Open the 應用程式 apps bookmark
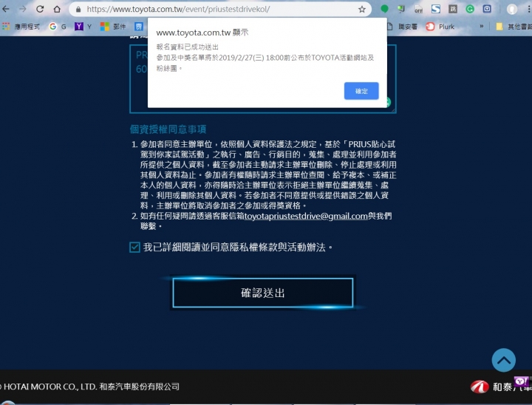Screen dimensions: 532x405 [21, 27]
